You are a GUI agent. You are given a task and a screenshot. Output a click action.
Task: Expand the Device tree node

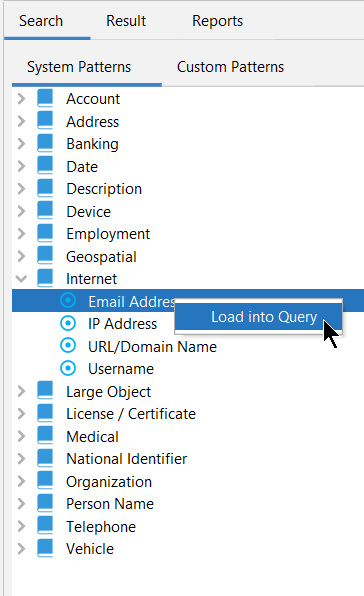tap(22, 211)
